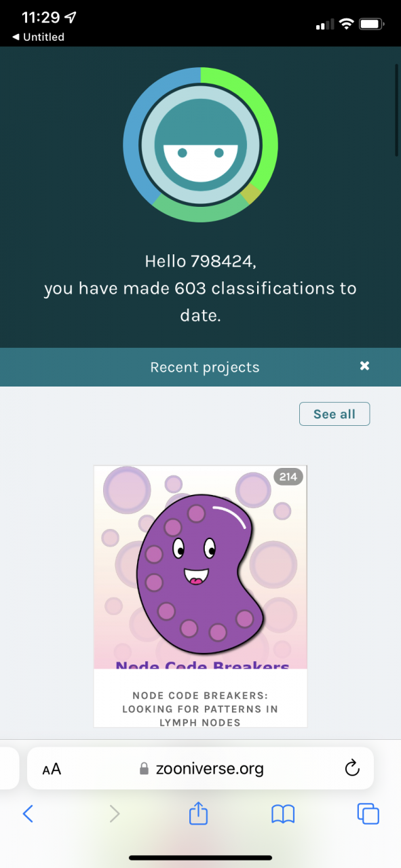
Task: Reload the zooniverse.org page
Action: point(351,768)
